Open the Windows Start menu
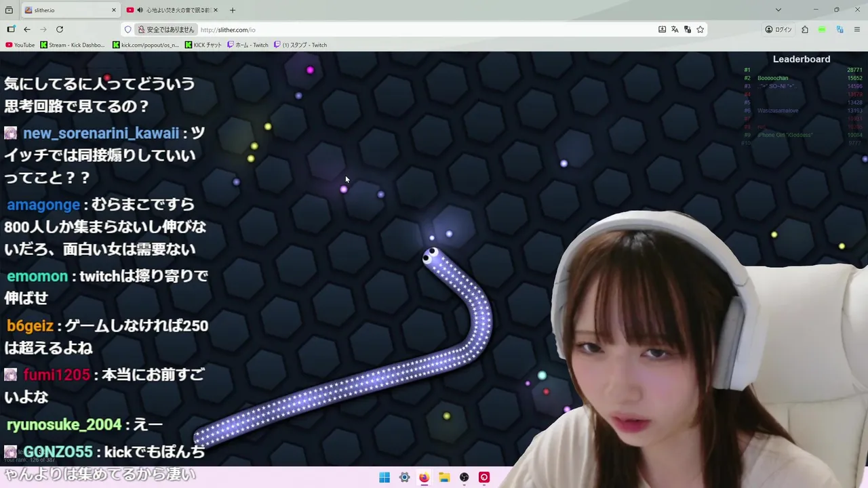Image resolution: width=868 pixels, height=488 pixels. coord(384,477)
